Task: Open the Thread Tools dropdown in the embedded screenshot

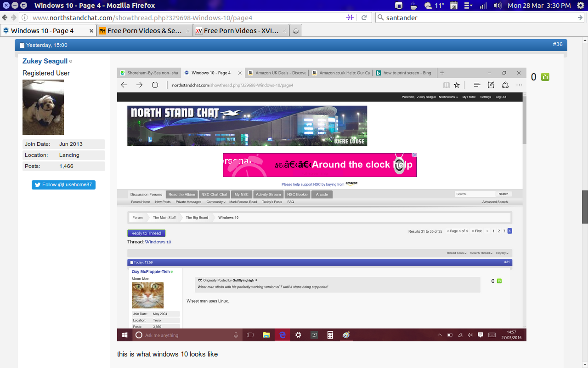Action: [x=456, y=253]
